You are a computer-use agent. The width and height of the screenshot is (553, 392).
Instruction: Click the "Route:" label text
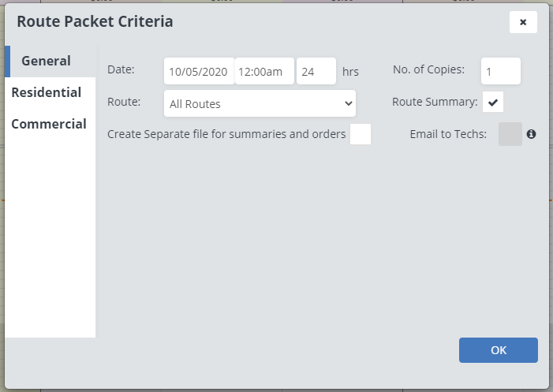click(x=124, y=102)
